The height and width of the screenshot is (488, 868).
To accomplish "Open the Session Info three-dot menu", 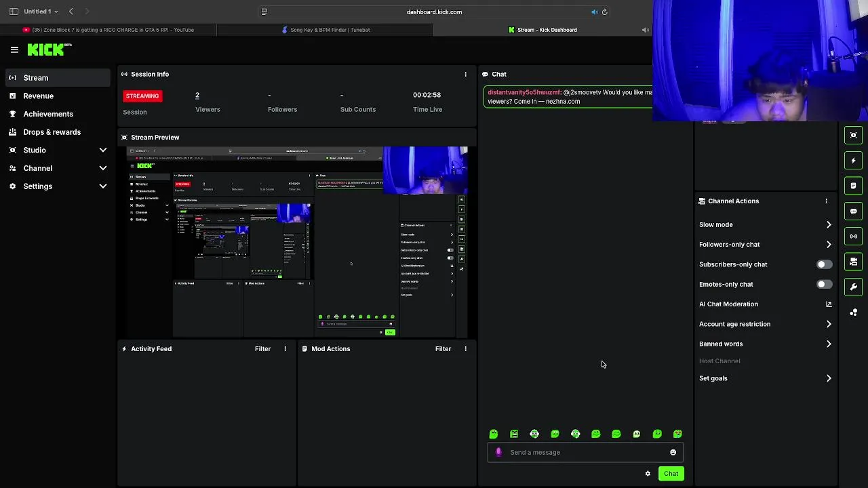I will coord(465,74).
